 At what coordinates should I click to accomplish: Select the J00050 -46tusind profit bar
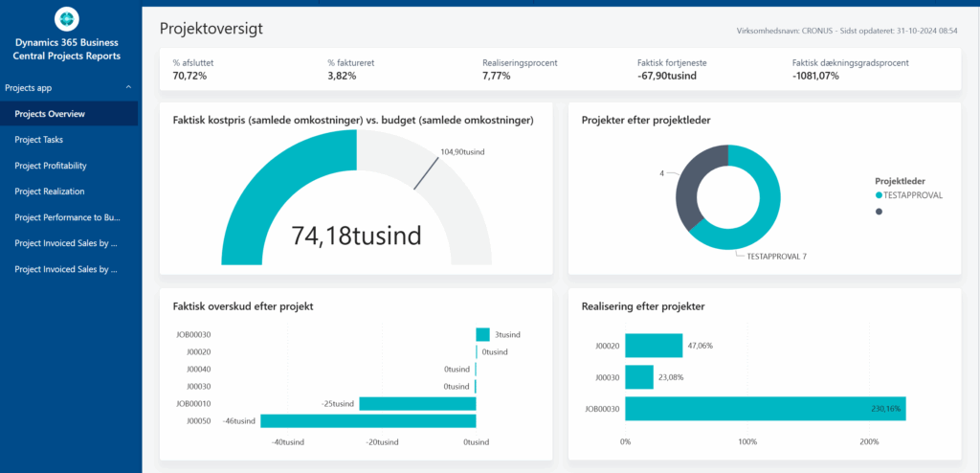coord(367,420)
